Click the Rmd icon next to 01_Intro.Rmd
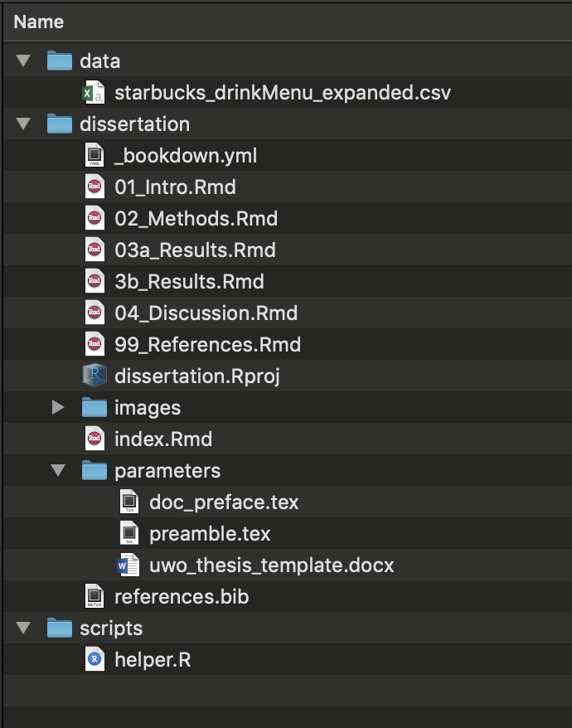The width and height of the screenshot is (572, 728). click(95, 187)
